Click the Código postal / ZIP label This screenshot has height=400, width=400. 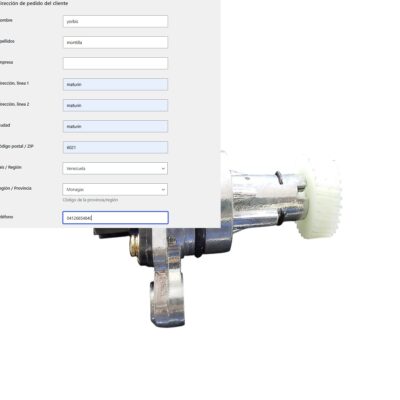click(x=16, y=146)
